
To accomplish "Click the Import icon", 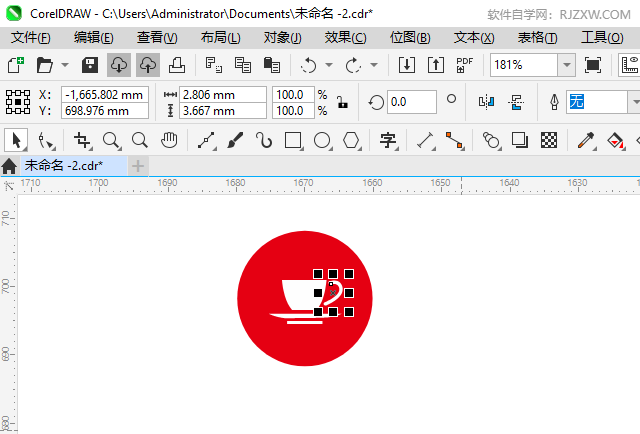I will click(x=407, y=65).
